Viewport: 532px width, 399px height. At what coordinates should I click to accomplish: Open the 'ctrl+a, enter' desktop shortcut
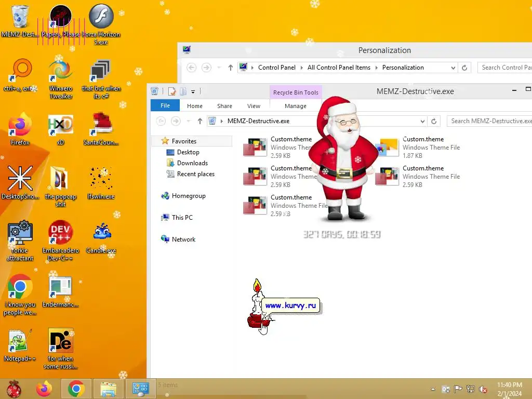point(20,75)
